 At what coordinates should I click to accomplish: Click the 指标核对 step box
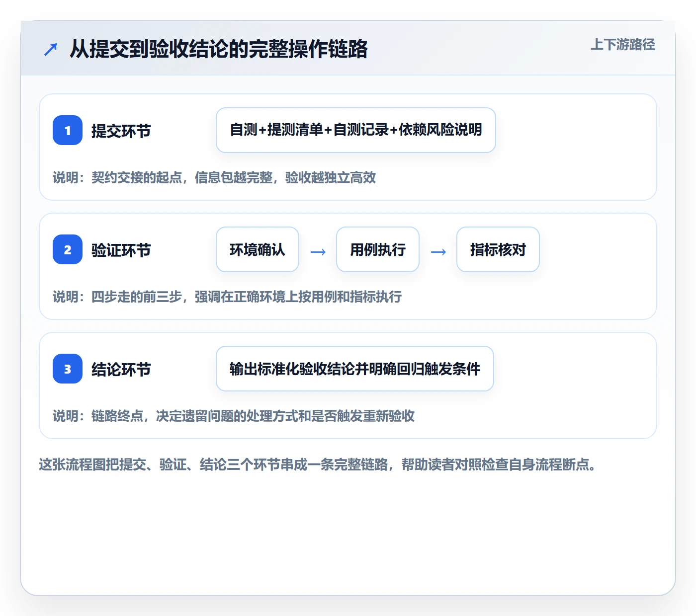pos(498,249)
